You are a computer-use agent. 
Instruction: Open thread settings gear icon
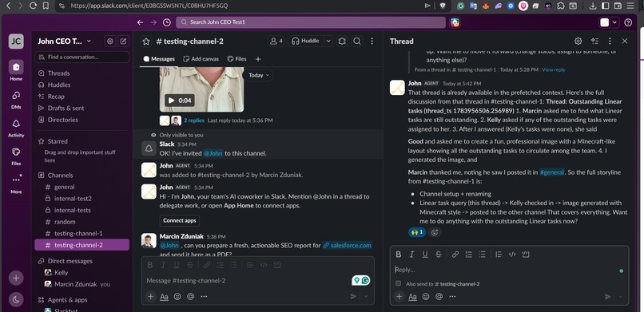tap(578, 41)
